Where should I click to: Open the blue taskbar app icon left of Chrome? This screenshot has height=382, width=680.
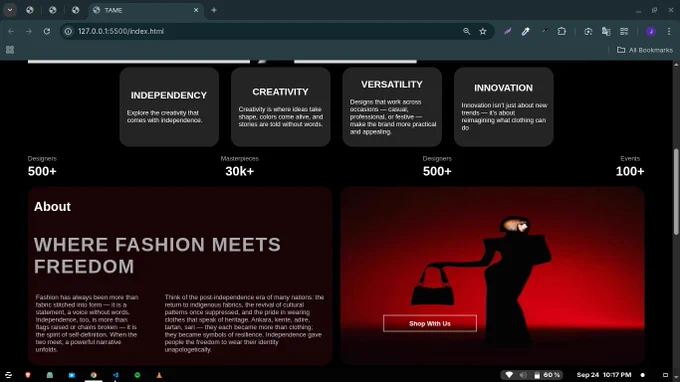tap(72, 375)
